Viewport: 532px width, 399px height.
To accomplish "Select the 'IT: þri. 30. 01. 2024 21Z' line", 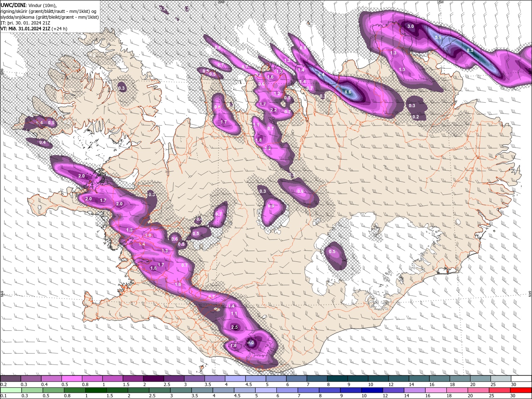I will pyautogui.click(x=25, y=23).
